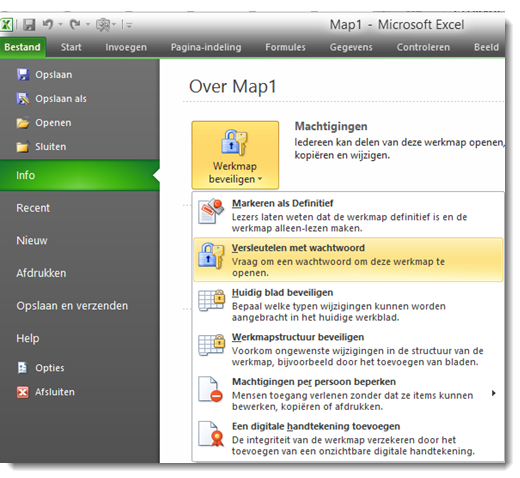The width and height of the screenshot is (520, 478).
Task: Open the Customize Quick Access Toolbar arrow
Action: (129, 25)
